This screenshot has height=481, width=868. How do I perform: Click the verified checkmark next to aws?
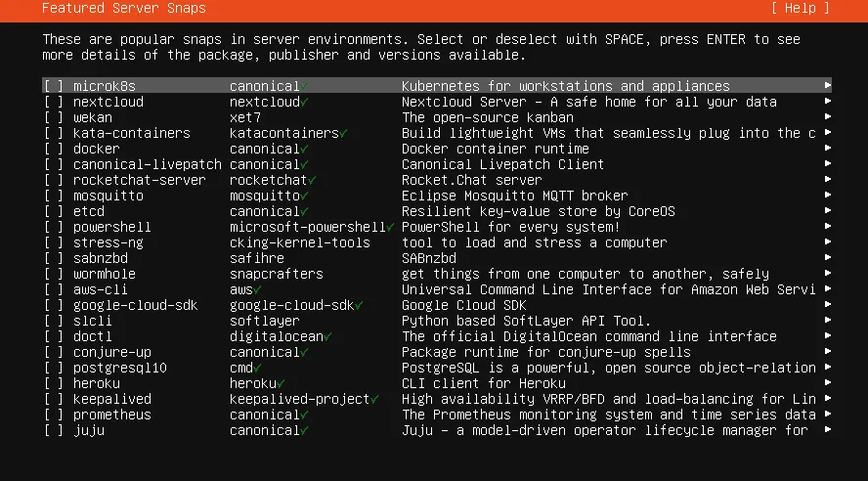[258, 289]
